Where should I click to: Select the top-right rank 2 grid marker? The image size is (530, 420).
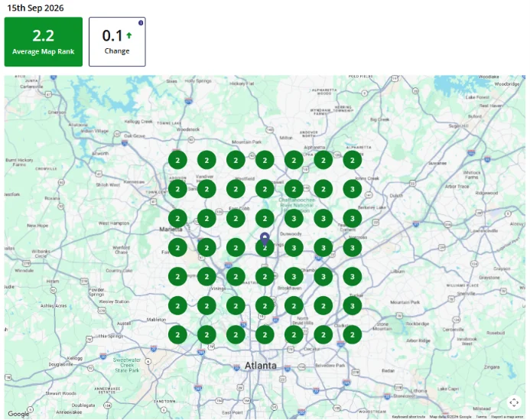[x=353, y=161]
